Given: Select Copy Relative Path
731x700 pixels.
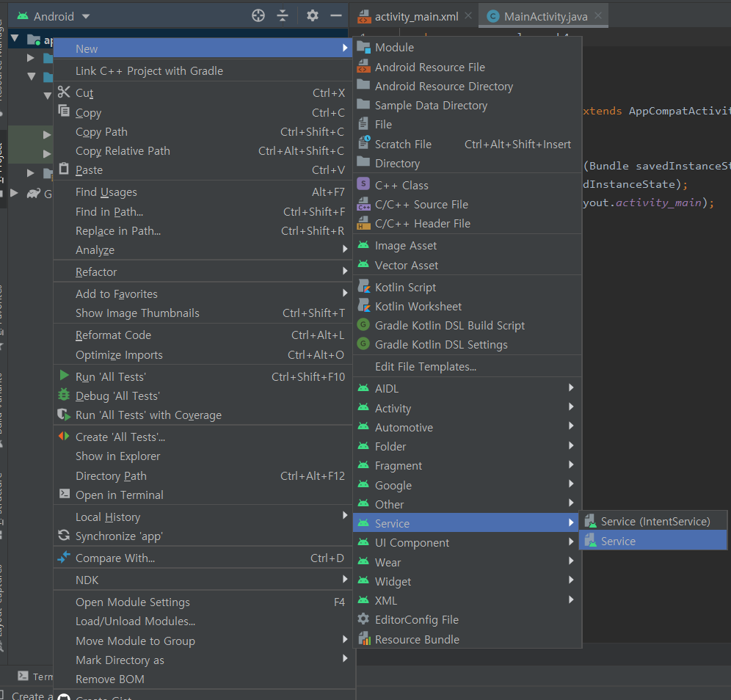Looking at the screenshot, I should (203, 151).
